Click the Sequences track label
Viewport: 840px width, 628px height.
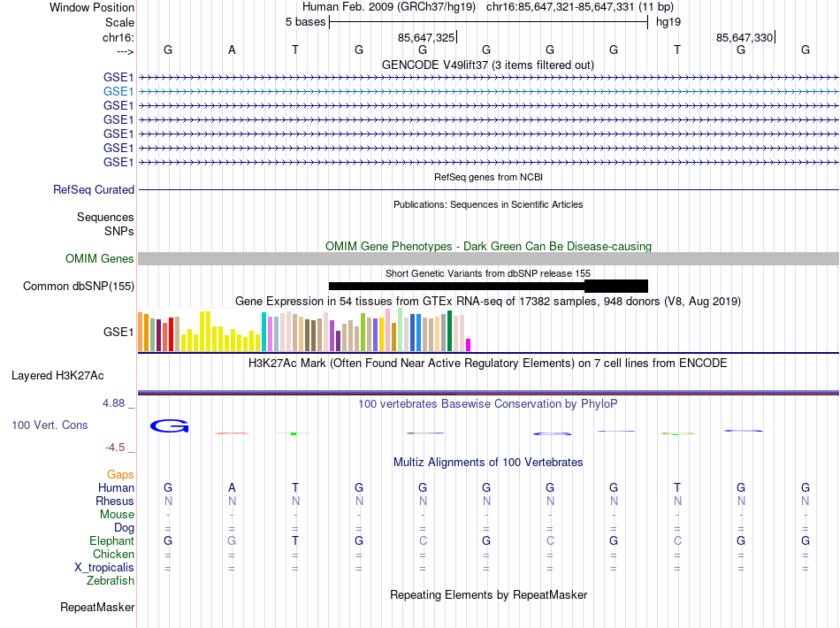[105, 217]
